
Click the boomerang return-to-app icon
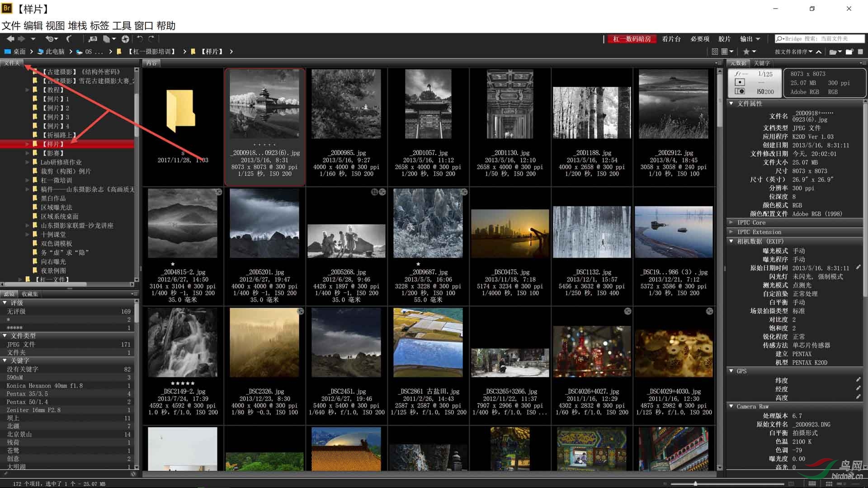(69, 39)
